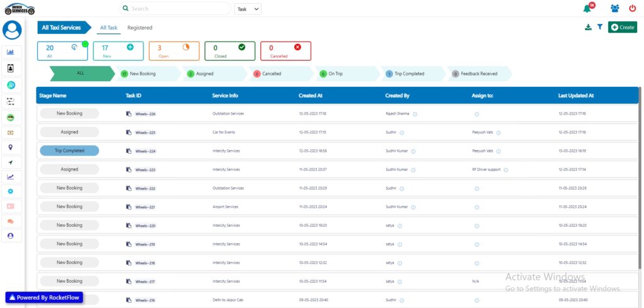Select the Trip Completed stage in pipeline
Viewport: 644px width, 308px height.
pyautogui.click(x=409, y=74)
